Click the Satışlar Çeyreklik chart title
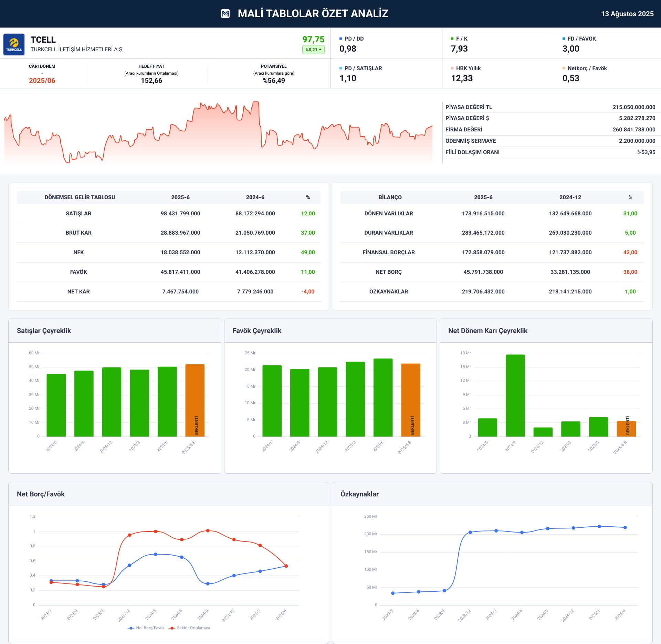This screenshot has height=644, width=661. click(44, 331)
